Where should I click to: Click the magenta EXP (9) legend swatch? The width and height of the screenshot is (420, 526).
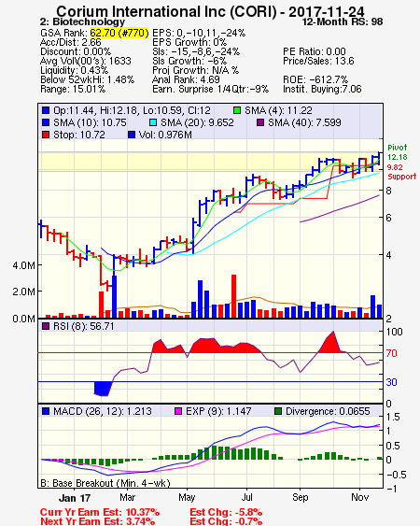coord(178,411)
